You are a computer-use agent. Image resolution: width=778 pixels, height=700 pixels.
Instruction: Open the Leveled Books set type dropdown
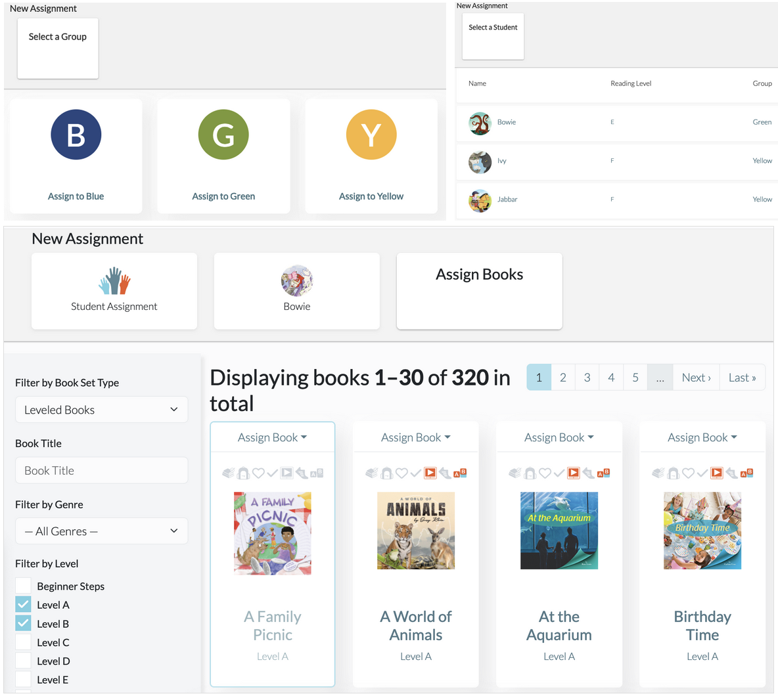(x=101, y=410)
